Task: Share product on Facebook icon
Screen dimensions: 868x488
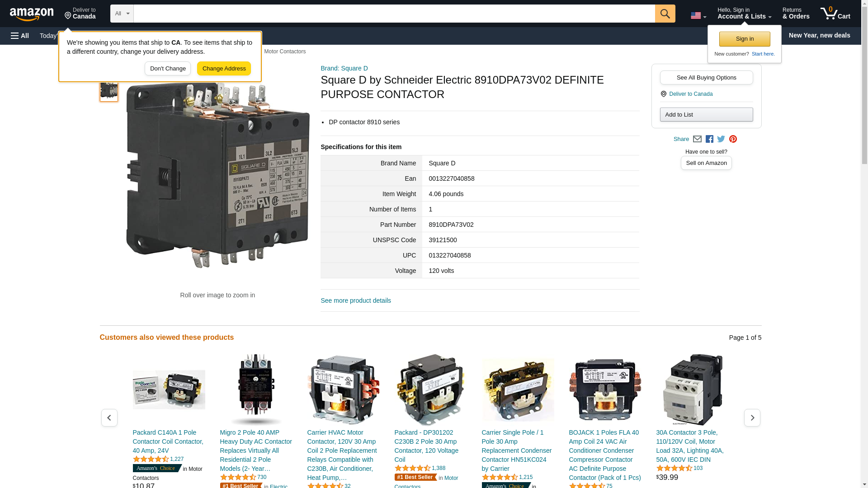Action: 709,139
